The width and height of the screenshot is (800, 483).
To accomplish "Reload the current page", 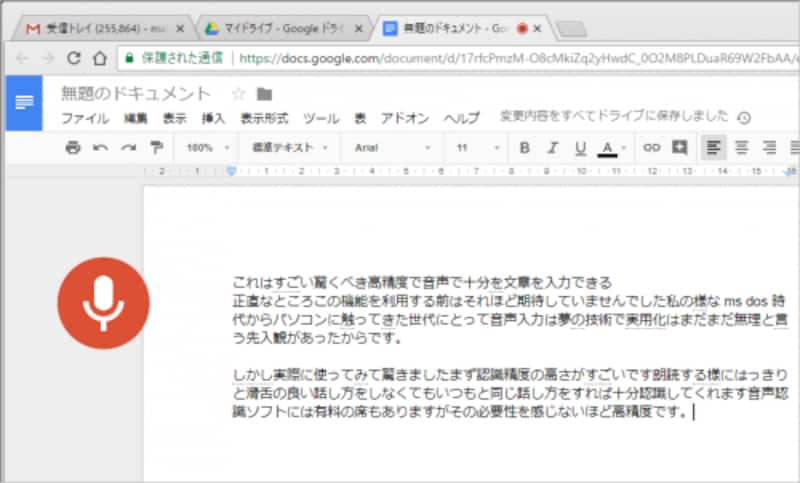I will 74,58.
